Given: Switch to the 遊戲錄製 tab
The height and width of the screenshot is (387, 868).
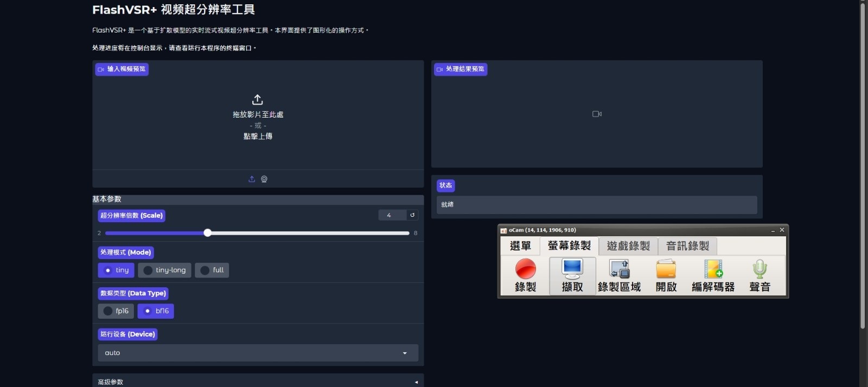Looking at the screenshot, I should (x=628, y=246).
